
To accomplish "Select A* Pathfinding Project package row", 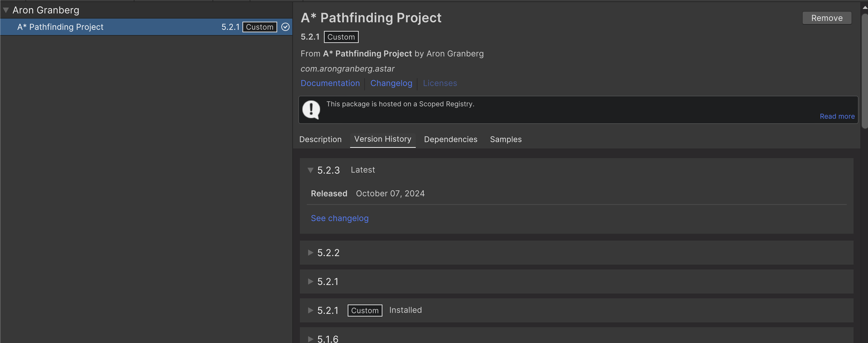I will 146,27.
